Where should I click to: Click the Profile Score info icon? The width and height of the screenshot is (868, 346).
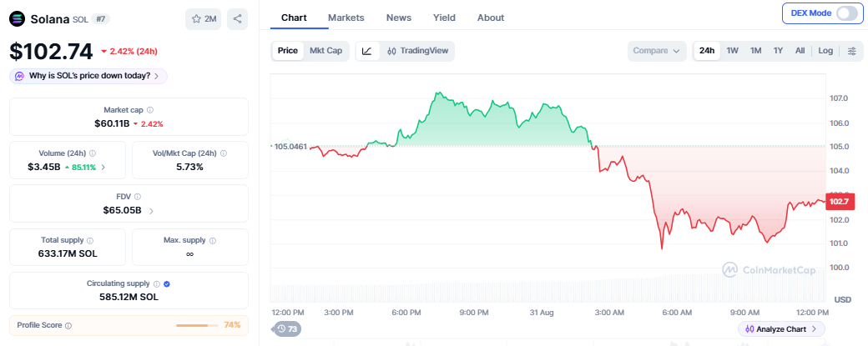coord(68,325)
